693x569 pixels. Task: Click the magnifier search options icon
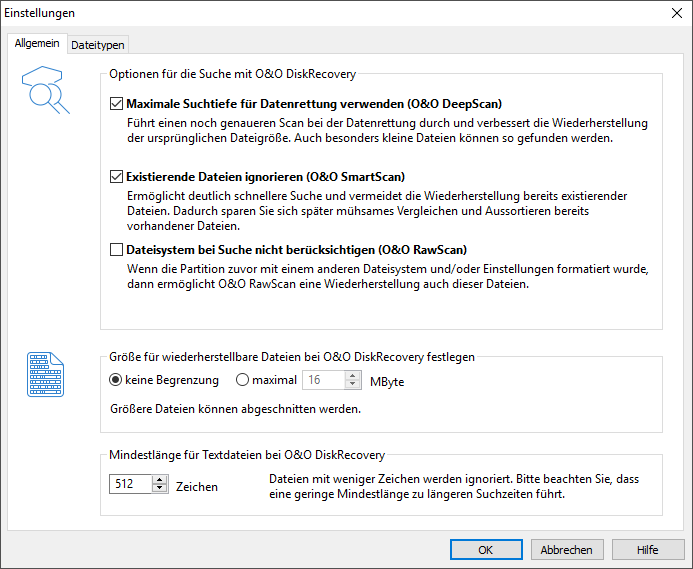[45, 92]
